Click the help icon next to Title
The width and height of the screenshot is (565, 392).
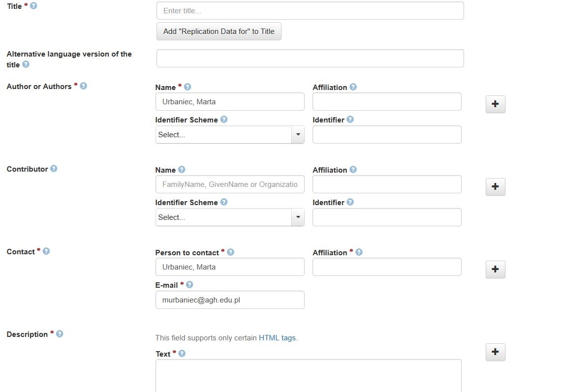tap(33, 6)
